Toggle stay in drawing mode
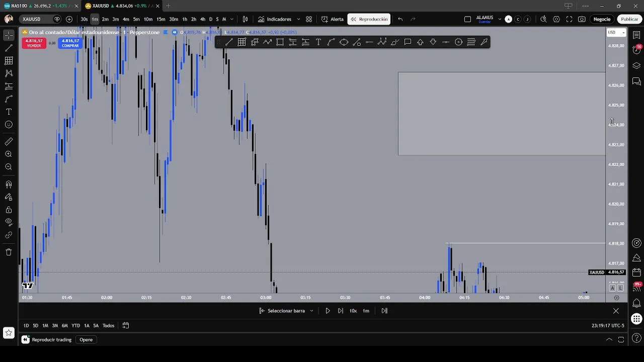644x362 pixels. click(x=9, y=197)
